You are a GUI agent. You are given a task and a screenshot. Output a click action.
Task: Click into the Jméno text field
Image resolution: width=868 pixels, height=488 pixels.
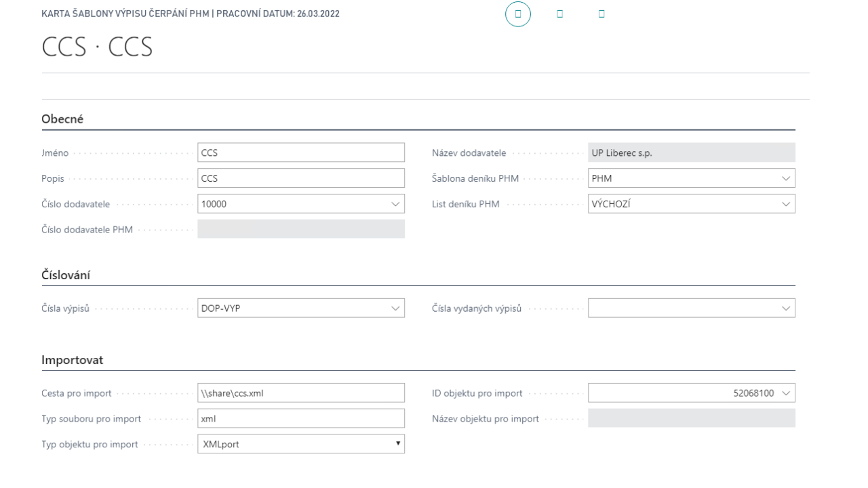(301, 152)
